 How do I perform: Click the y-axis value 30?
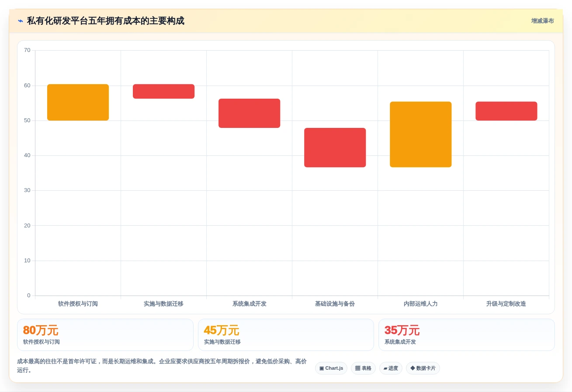tap(27, 190)
